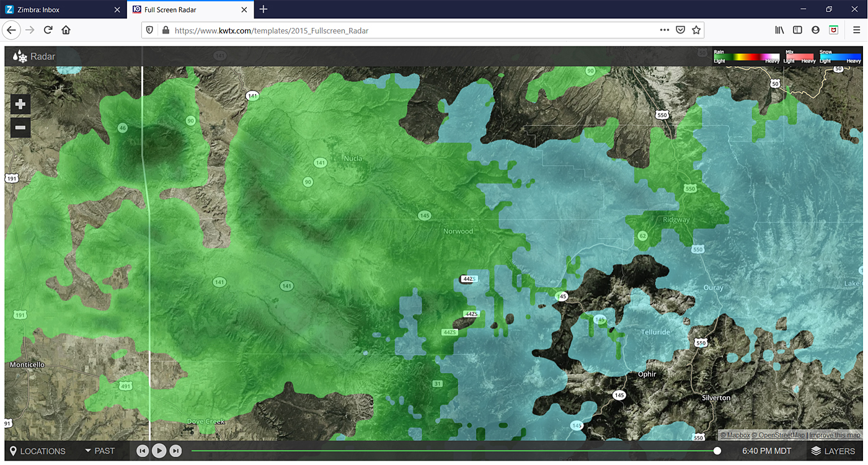Skip to last radar frame
The image size is (868, 465).
click(176, 451)
